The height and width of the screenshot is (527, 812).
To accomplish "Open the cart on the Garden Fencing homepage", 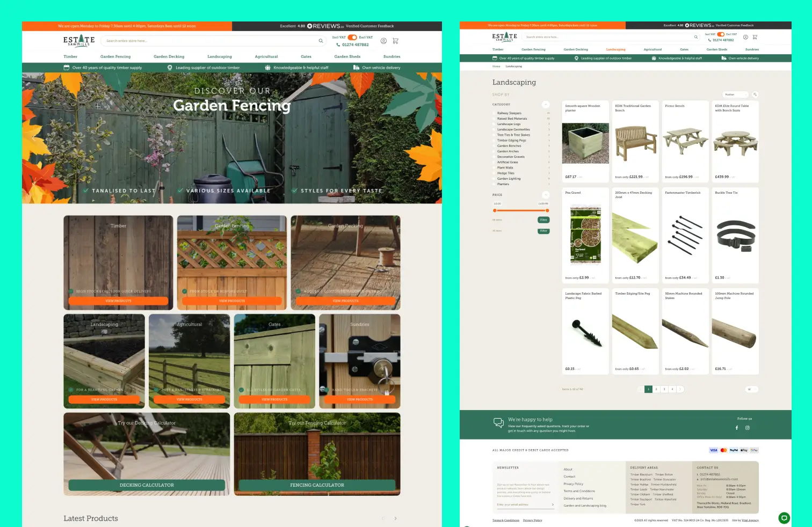I will point(396,41).
